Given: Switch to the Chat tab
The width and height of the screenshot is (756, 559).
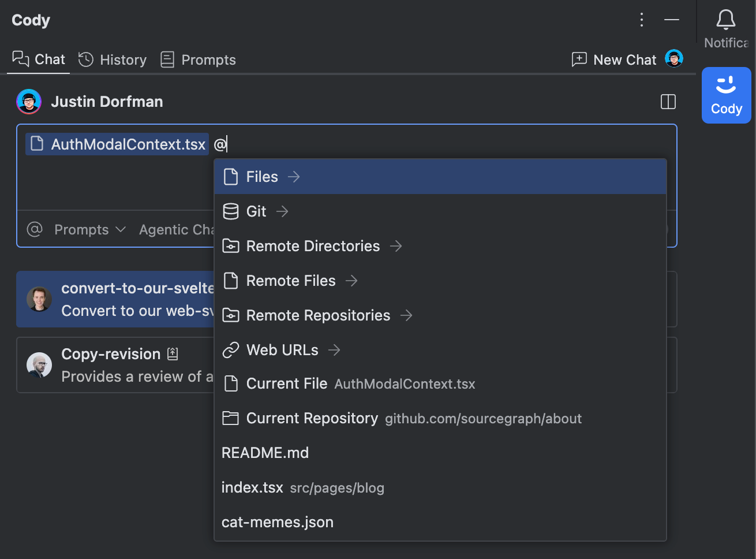Looking at the screenshot, I should pos(39,59).
